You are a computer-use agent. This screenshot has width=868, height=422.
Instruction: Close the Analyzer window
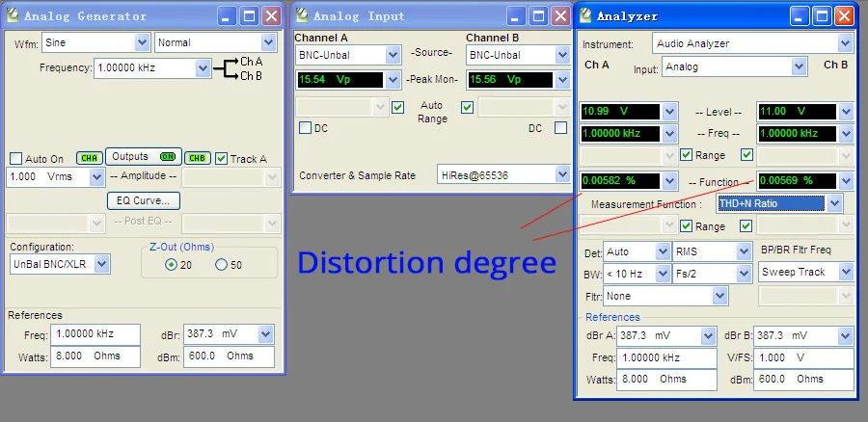tap(844, 16)
